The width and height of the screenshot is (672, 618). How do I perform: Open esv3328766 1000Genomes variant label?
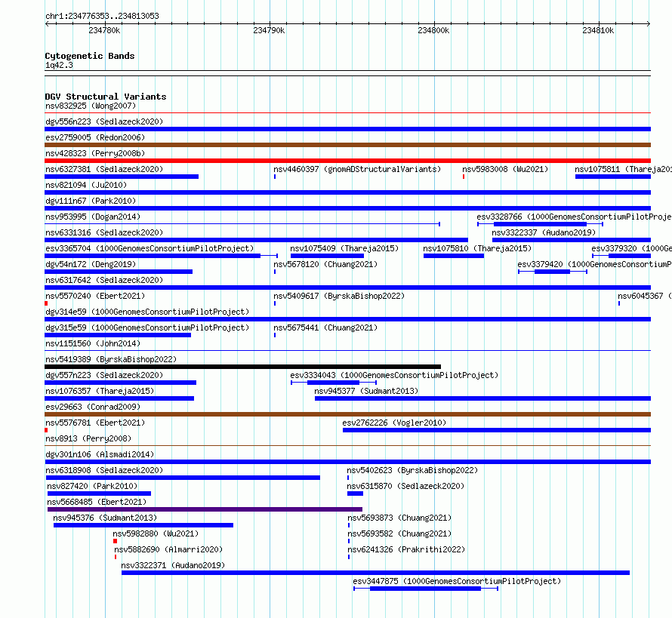[x=575, y=217]
